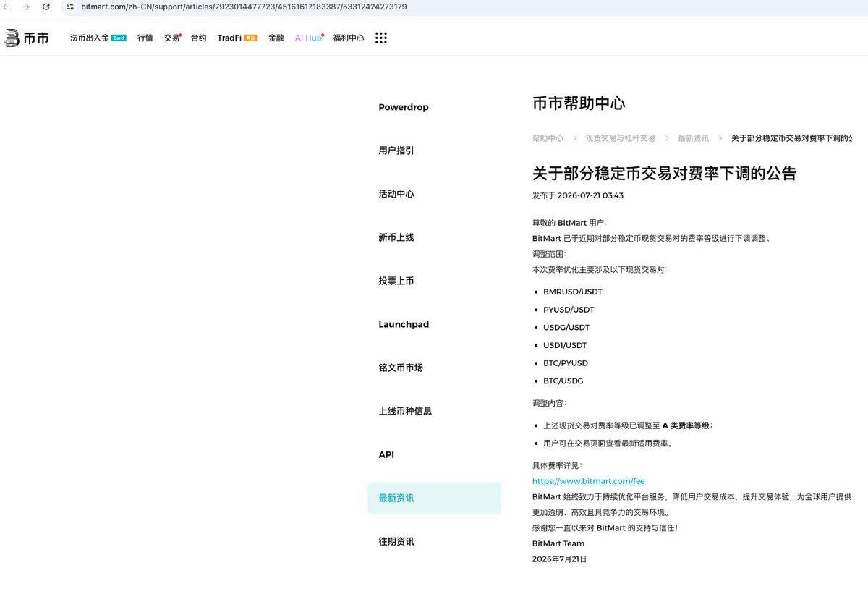Click the 币市帮助中心 heading
This screenshot has width=868, height=602.
click(579, 103)
